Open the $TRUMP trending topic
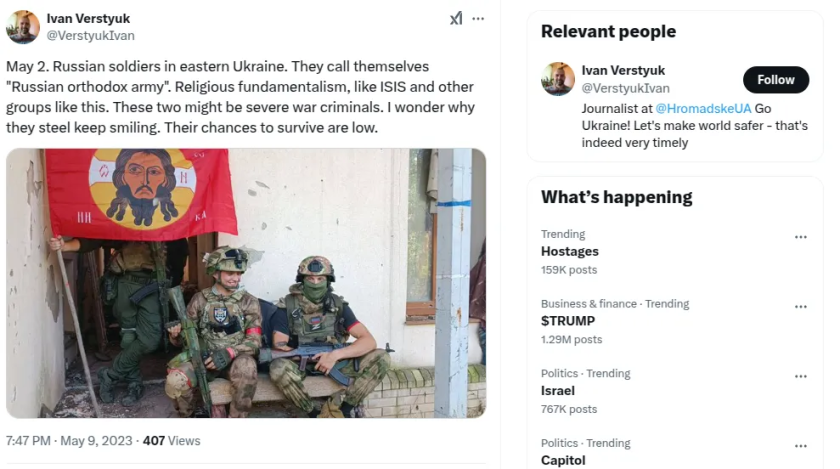This screenshot has height=469, width=840. pyautogui.click(x=568, y=321)
